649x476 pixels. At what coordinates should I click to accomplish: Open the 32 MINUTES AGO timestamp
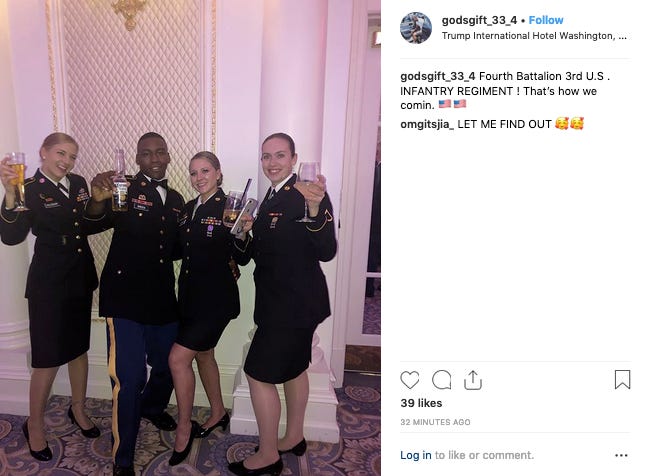point(435,422)
